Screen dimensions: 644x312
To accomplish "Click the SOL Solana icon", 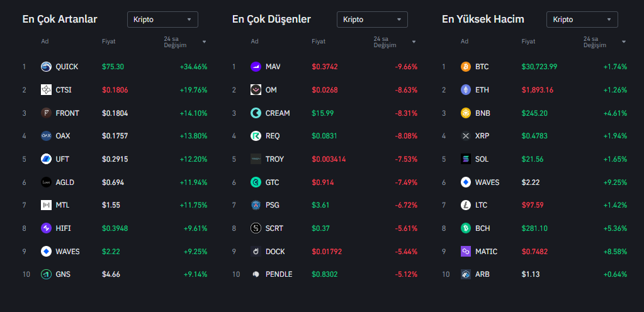I will pos(466,159).
